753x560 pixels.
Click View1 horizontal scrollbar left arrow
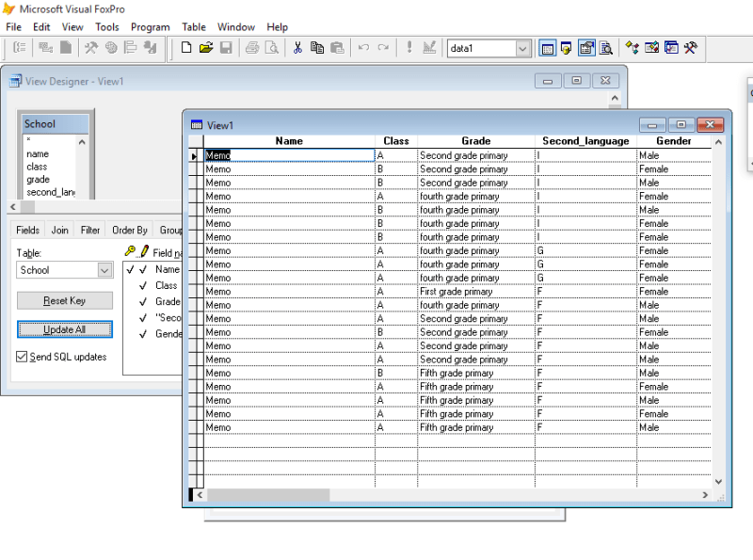point(200,495)
